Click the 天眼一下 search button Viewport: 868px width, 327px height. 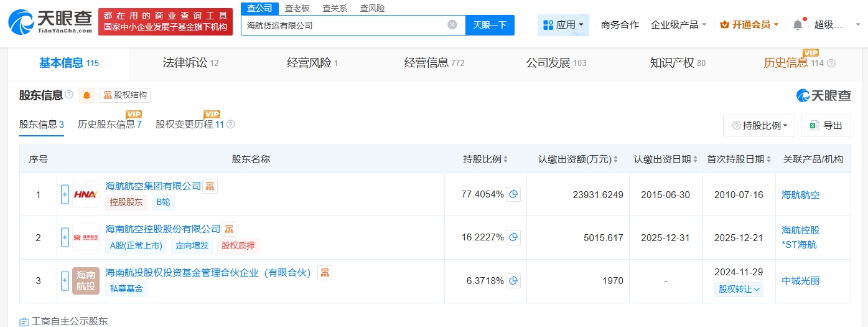click(490, 25)
